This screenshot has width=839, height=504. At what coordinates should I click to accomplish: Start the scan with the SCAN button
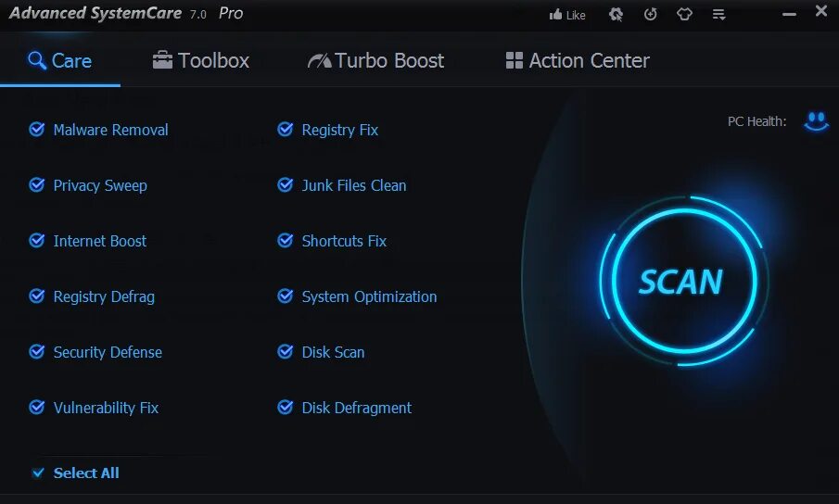tap(680, 282)
